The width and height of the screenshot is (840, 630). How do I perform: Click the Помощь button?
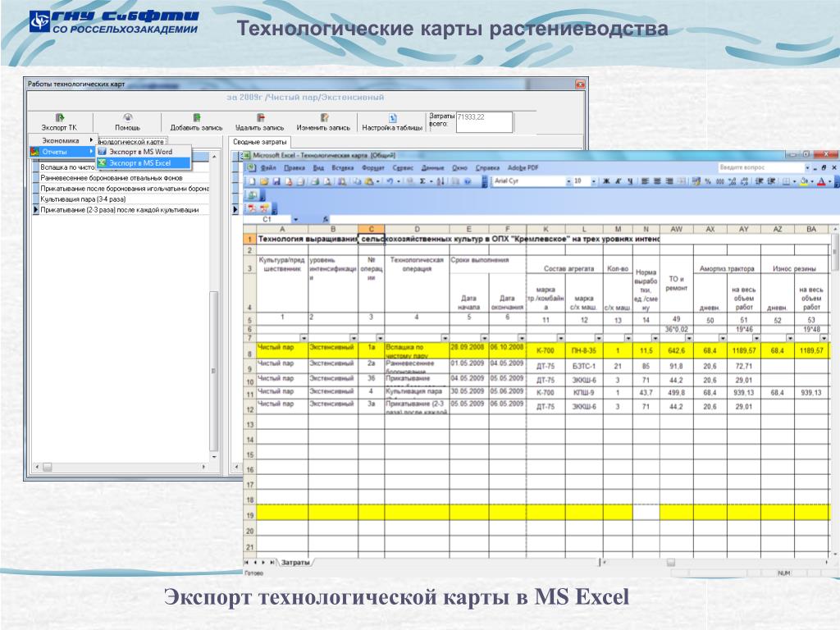point(127,122)
